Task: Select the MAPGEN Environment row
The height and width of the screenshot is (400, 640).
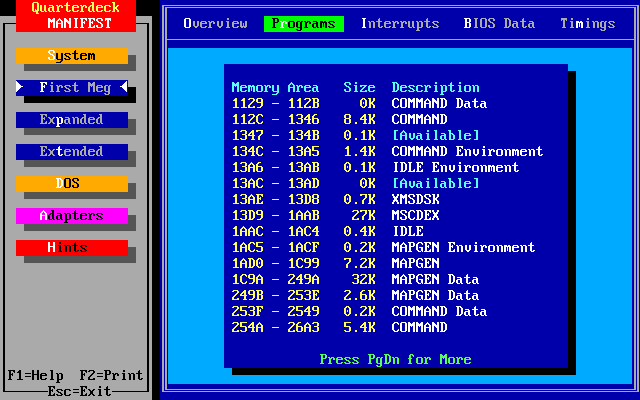Action: point(383,247)
